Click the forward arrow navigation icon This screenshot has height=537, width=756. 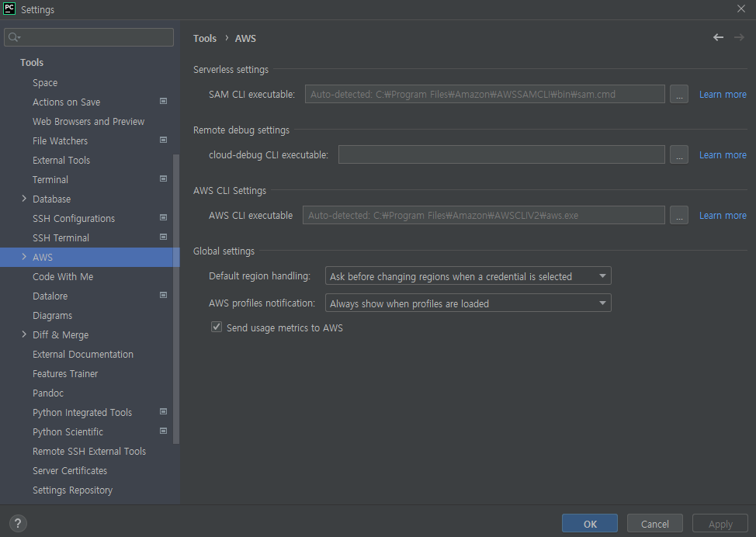[739, 37]
